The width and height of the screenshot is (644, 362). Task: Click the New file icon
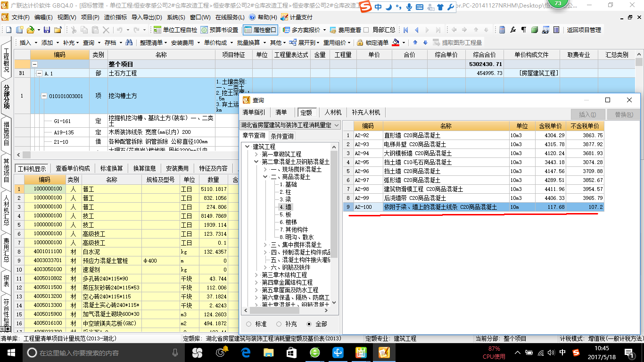pyautogui.click(x=9, y=30)
